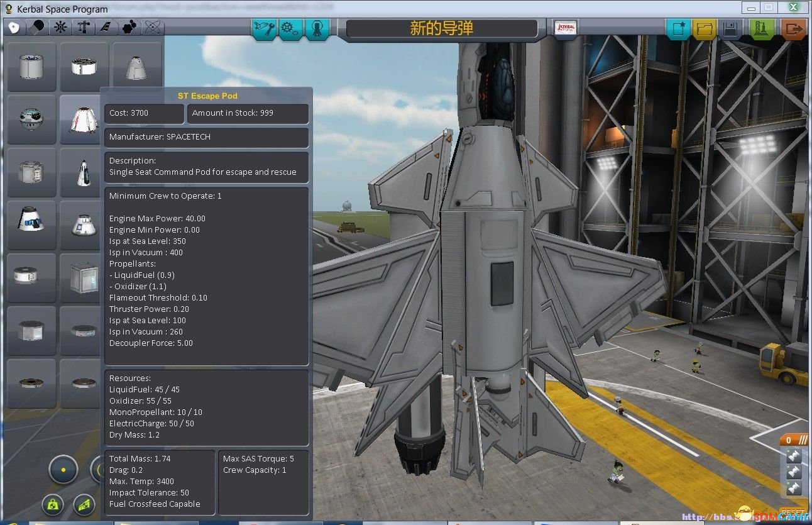Pick the open-top cylinder pod part
Screen dimensions: 812x525
(x=31, y=67)
